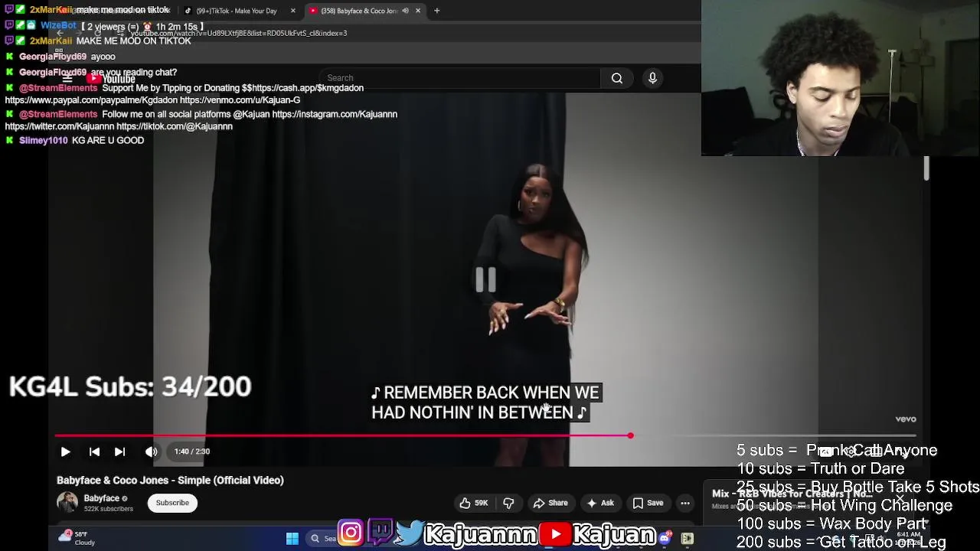The width and height of the screenshot is (980, 551).
Task: Open the Babyface channel name link
Action: tap(102, 498)
